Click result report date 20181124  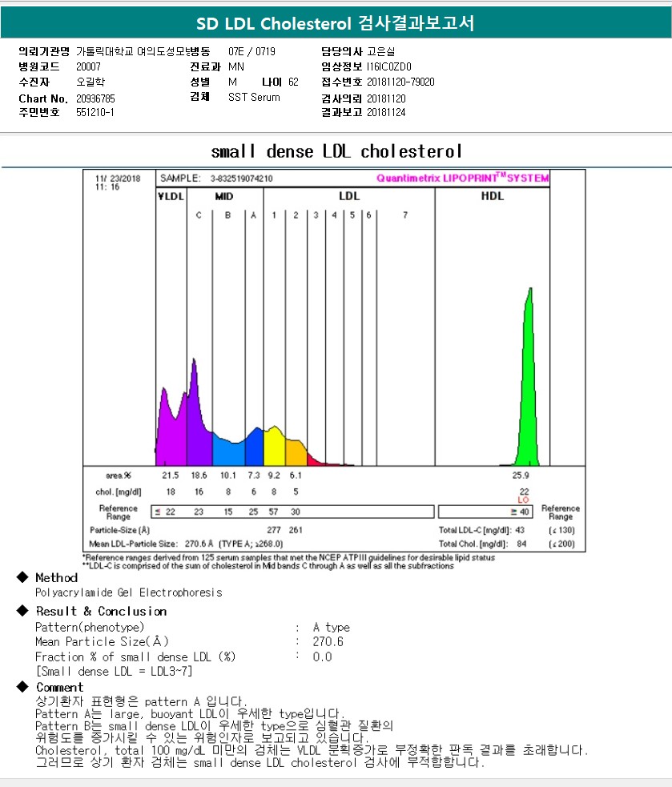[386, 112]
